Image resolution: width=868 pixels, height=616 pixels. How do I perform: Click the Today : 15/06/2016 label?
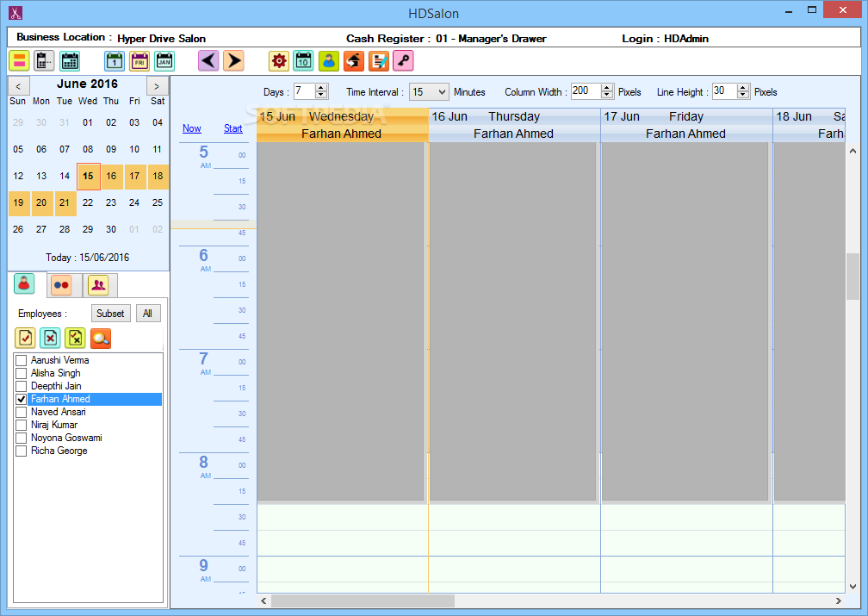(88, 258)
